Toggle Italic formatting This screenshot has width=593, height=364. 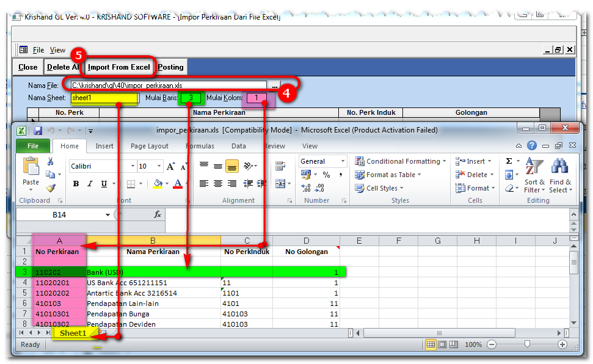coord(90,184)
